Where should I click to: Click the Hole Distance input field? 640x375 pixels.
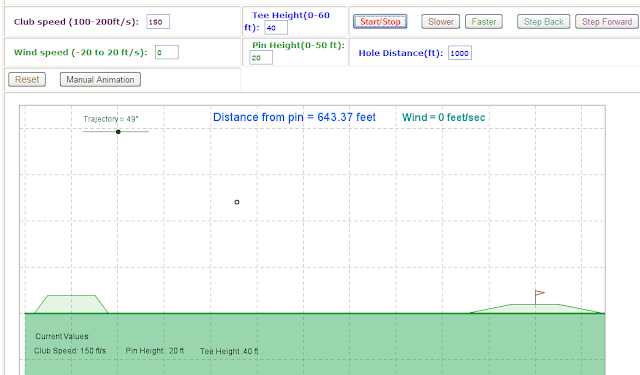[x=460, y=53]
